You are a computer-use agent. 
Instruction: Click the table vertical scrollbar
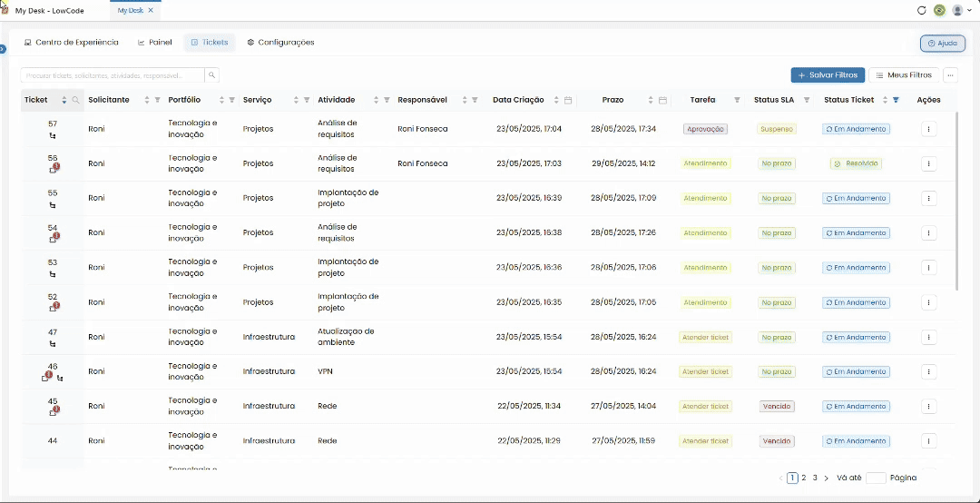coord(956,200)
